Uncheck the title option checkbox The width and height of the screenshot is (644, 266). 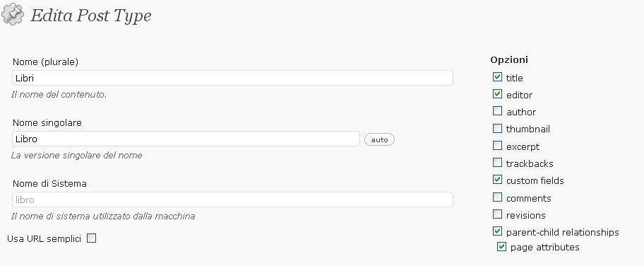(497, 76)
